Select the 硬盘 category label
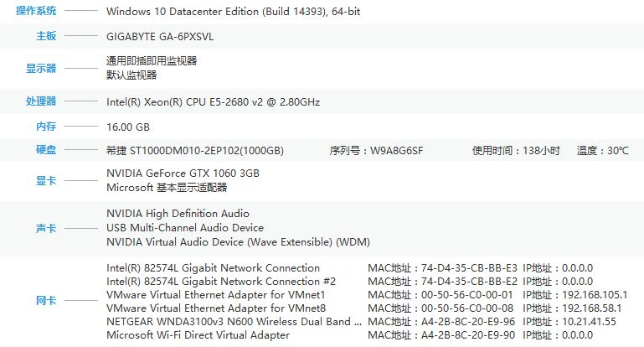Viewport: 644px width, 347px height. point(46,150)
